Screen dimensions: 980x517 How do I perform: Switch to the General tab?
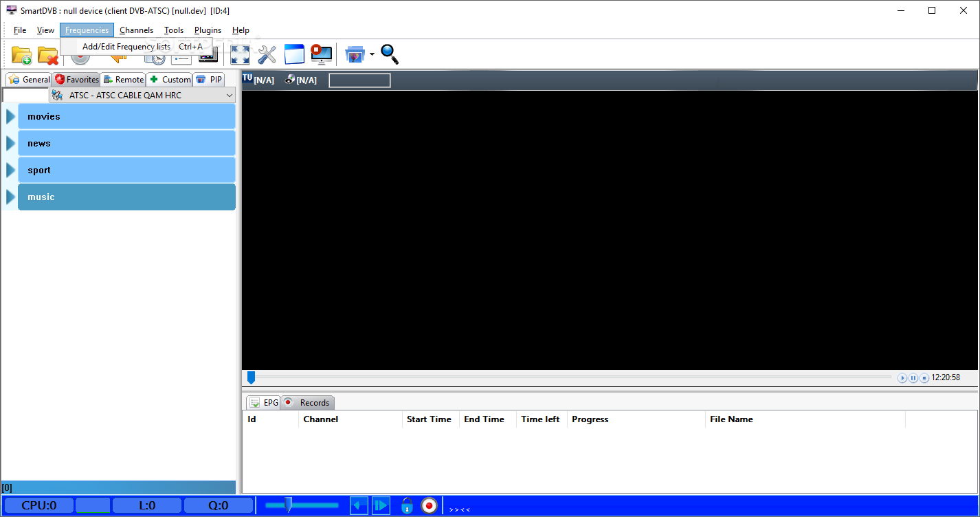point(28,80)
